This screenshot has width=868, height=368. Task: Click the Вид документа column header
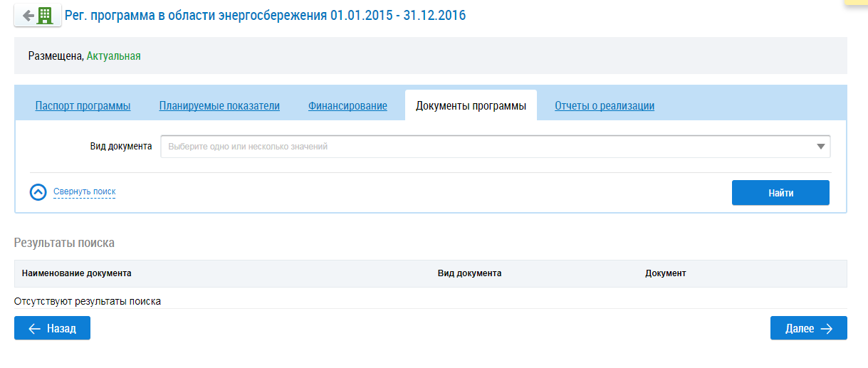tap(469, 273)
